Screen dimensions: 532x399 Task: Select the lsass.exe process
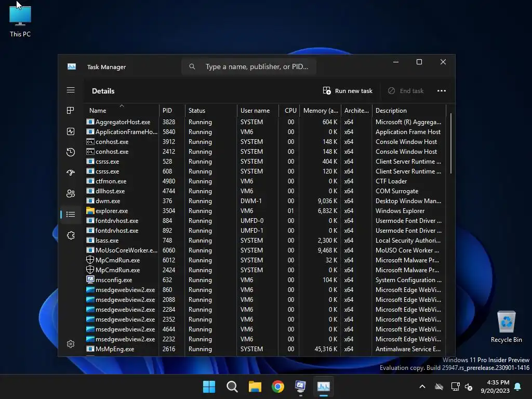point(264,240)
